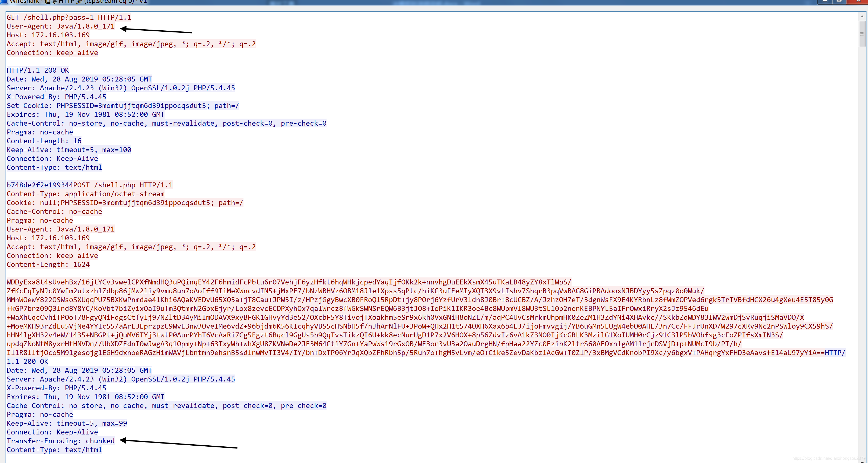
Task: Click the GET /shell.php?pass=1 request line
Action: (69, 17)
